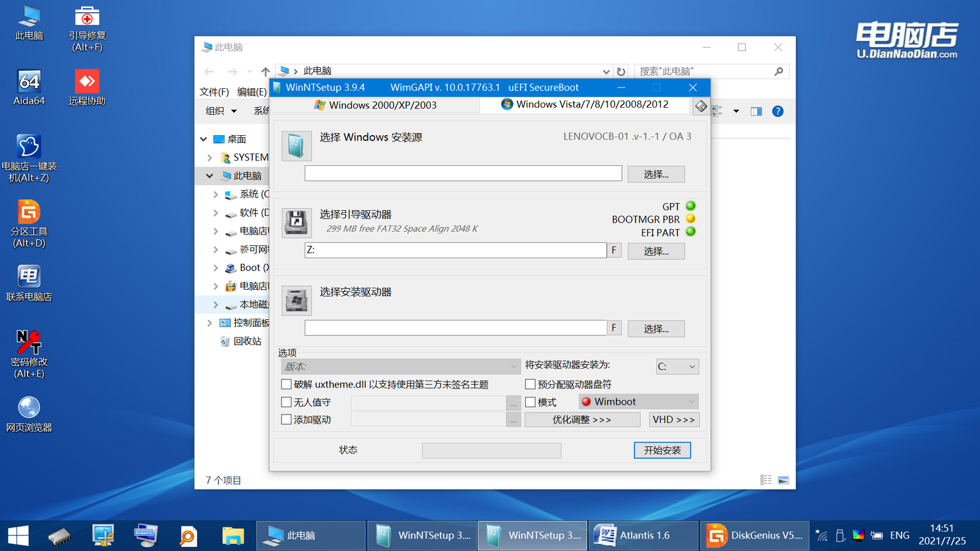Screen dimensions: 980x551
Task: Open the 远程协助 desktop shortcut
Action: point(87,87)
